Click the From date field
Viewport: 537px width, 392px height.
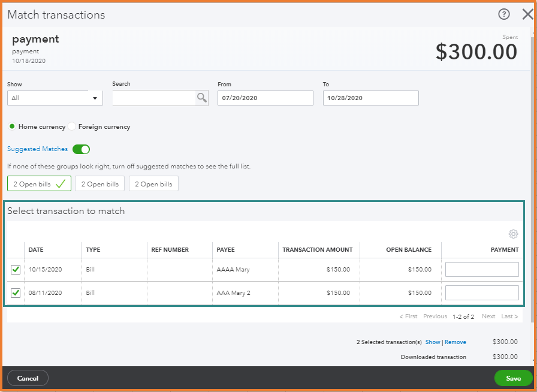click(x=265, y=97)
